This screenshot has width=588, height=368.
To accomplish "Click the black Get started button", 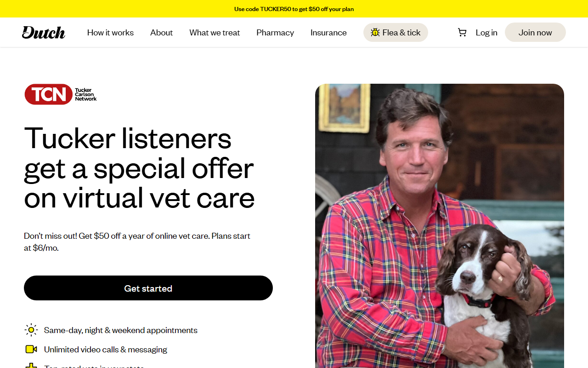I will 148,288.
